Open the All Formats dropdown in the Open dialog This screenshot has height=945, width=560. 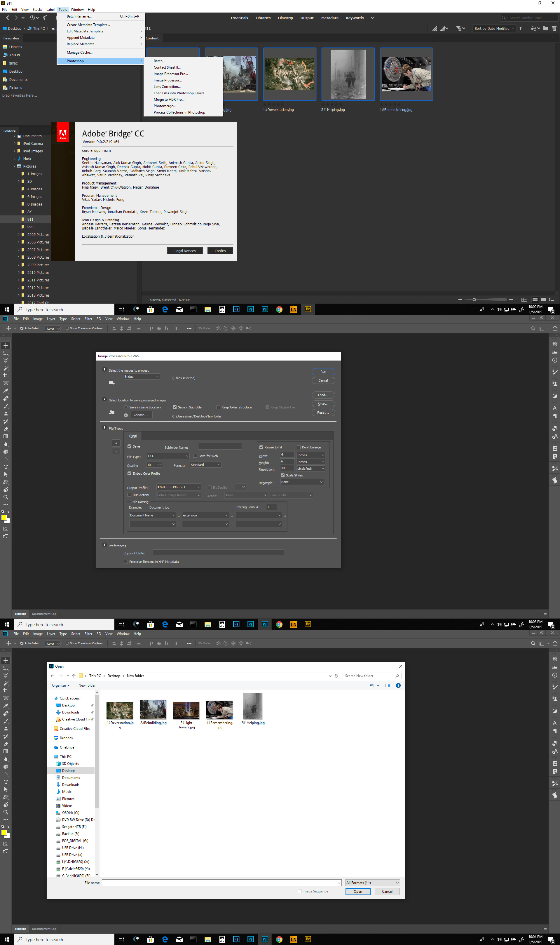pyautogui.click(x=372, y=883)
